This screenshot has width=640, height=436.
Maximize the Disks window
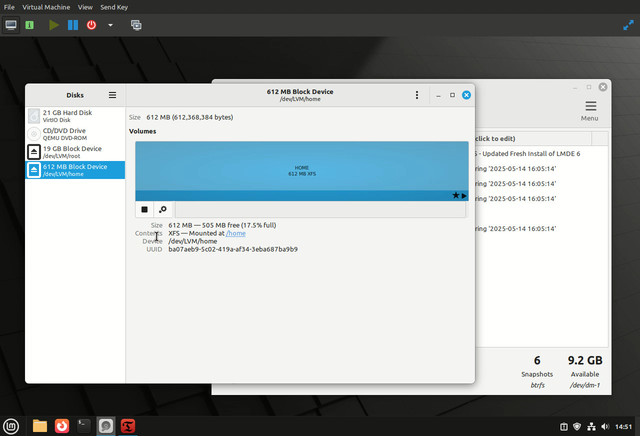click(x=452, y=95)
